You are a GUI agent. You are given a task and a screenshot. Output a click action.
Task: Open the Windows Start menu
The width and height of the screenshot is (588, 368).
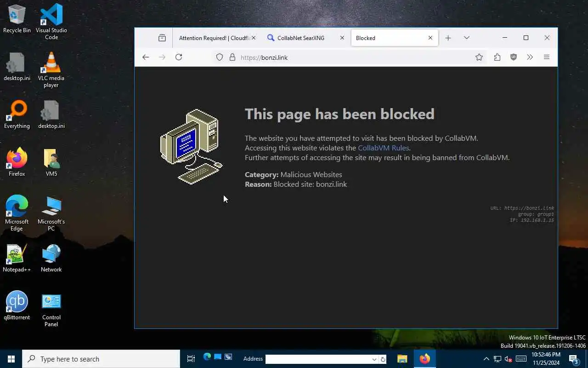point(11,359)
